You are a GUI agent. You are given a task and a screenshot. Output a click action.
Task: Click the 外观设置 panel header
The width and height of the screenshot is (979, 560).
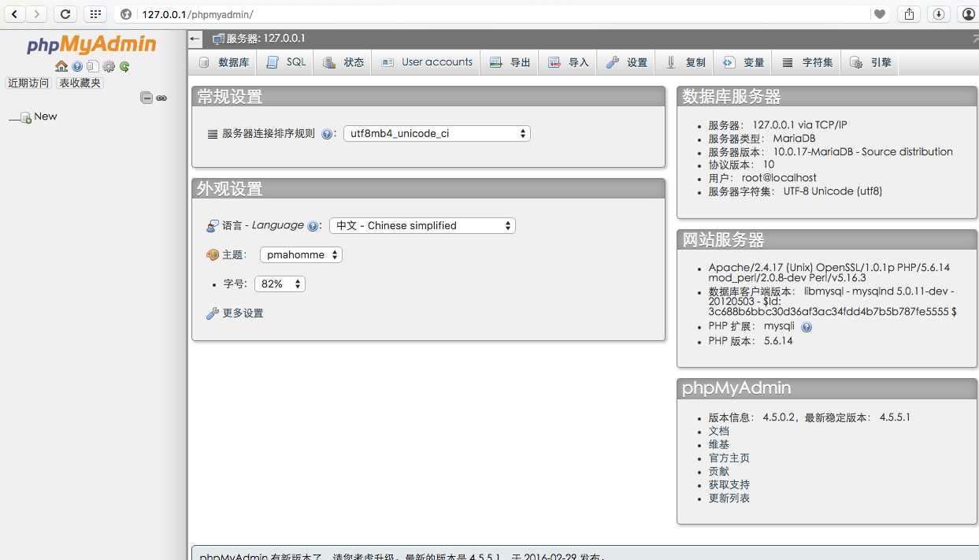pos(428,189)
